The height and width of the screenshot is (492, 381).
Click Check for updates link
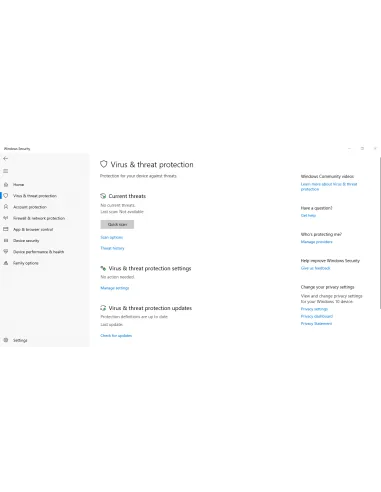click(116, 336)
